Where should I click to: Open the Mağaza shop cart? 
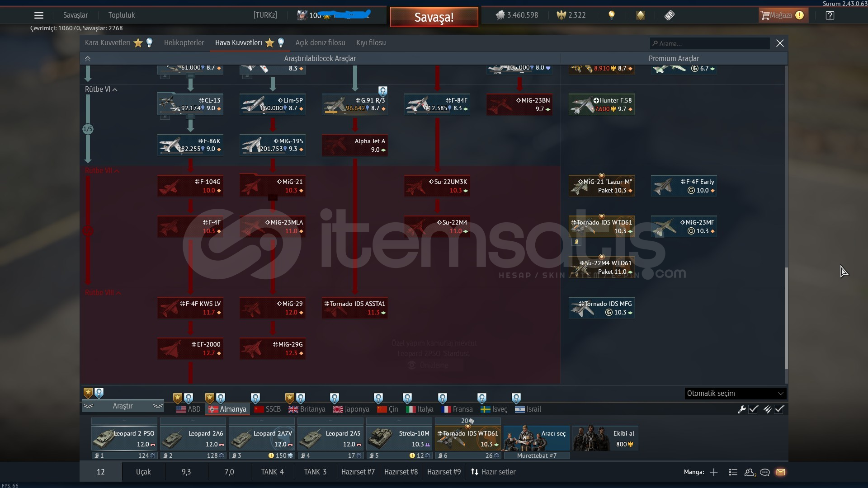pos(783,15)
